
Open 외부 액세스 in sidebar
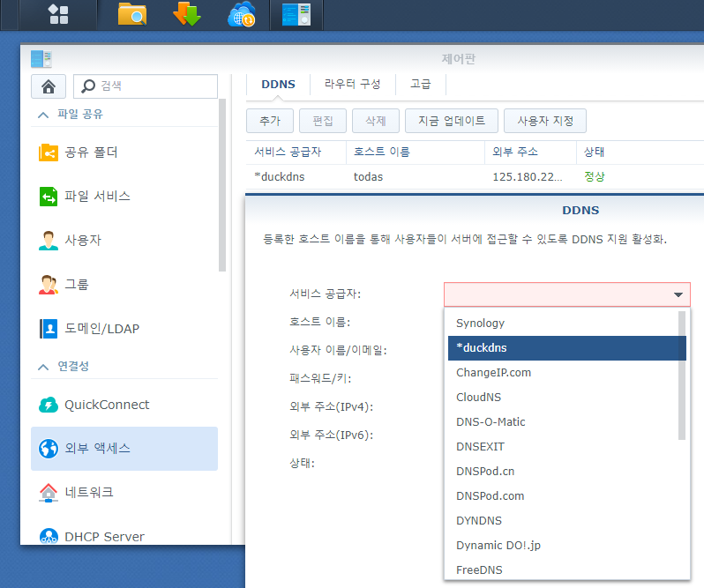[x=124, y=449]
